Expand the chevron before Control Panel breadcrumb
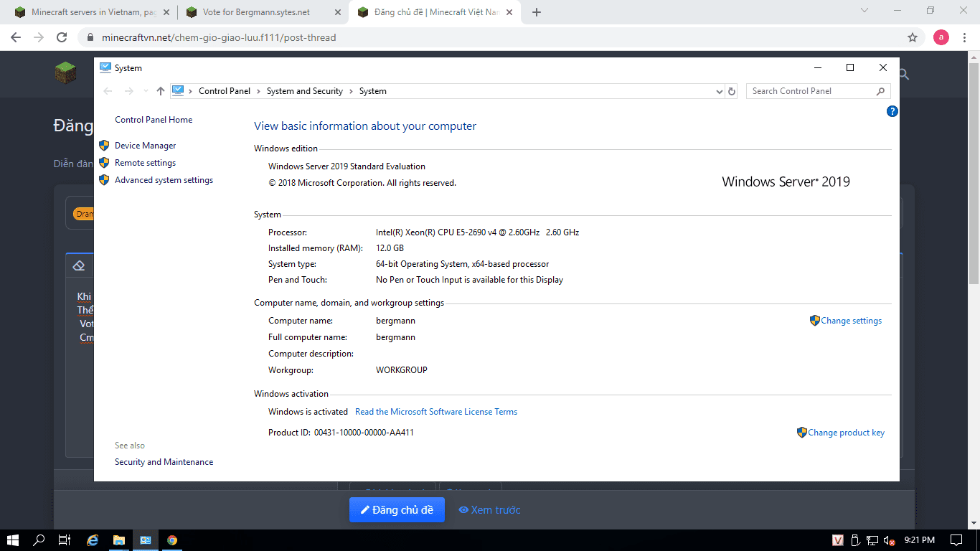This screenshot has height=551, width=980. point(191,91)
